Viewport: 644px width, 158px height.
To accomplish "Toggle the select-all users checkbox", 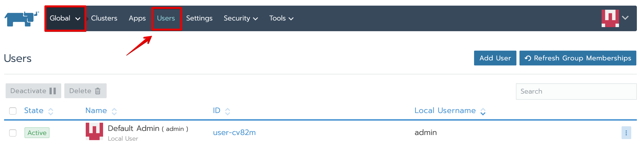I will 13,111.
